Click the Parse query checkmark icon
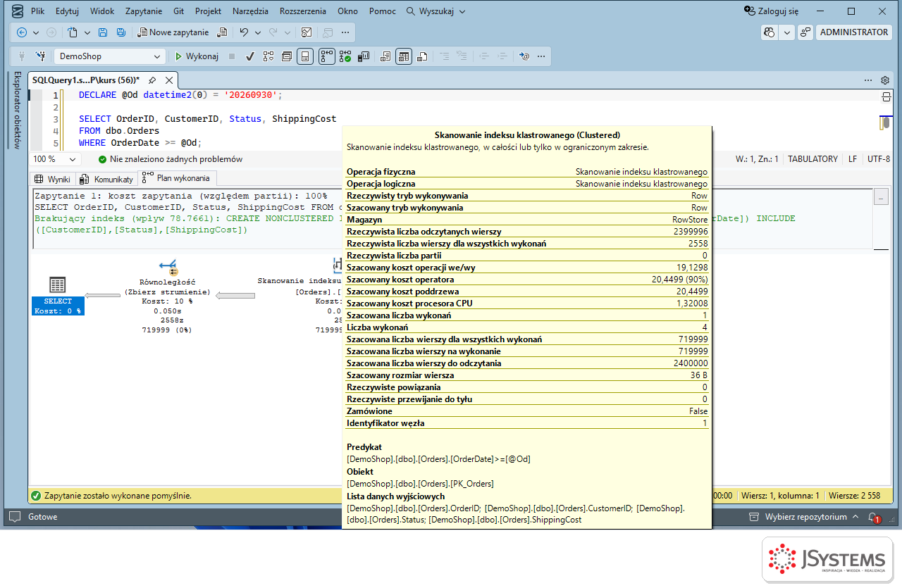Viewport: 902px width, 588px height. pos(249,56)
